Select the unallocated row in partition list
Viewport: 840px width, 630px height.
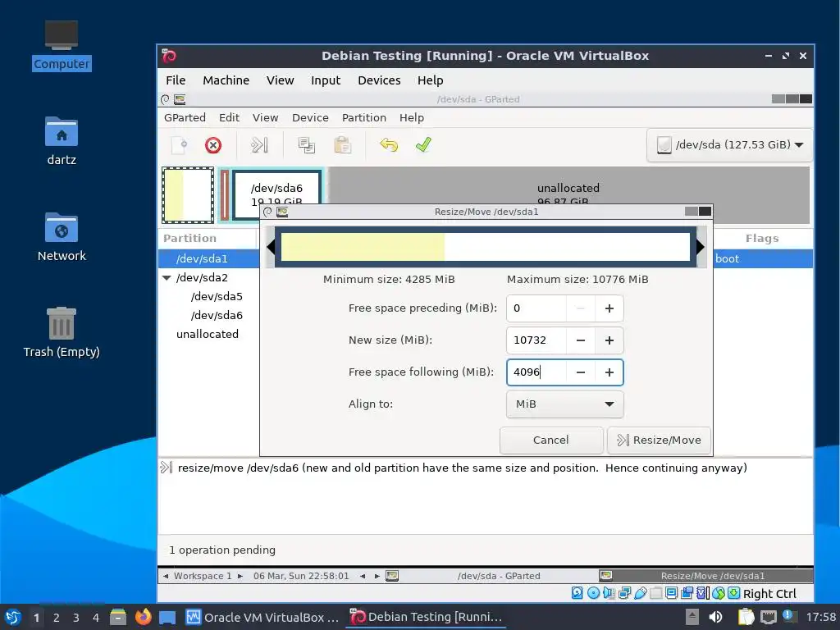point(209,334)
